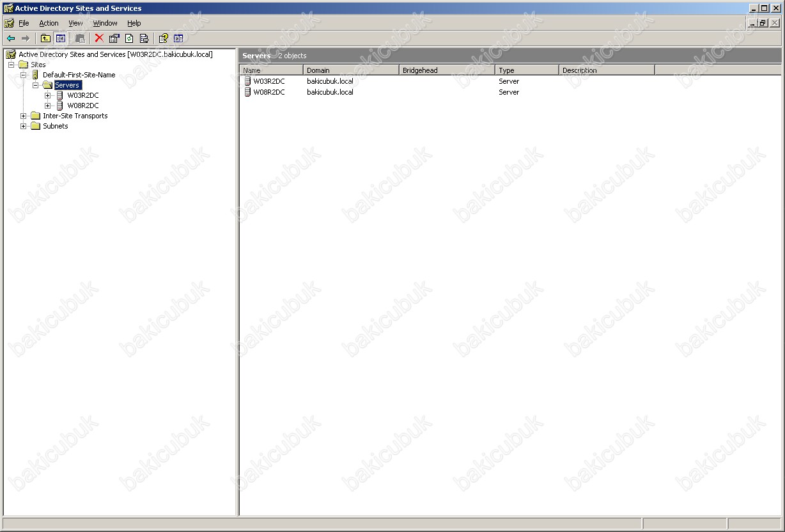This screenshot has width=785, height=532.
Task: Click the Export List toolbar icon
Action: click(144, 38)
